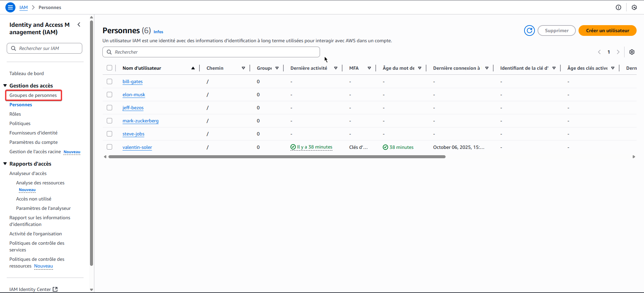The width and height of the screenshot is (644, 293).
Task: Open Activité de l'organisation
Action: pos(36,234)
